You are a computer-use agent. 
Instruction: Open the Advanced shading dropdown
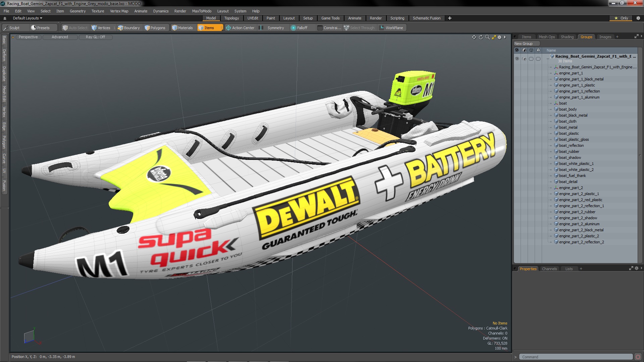click(60, 37)
